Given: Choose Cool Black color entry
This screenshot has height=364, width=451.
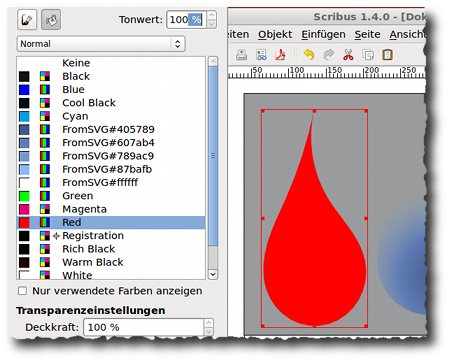Looking at the screenshot, I should coord(111,103).
